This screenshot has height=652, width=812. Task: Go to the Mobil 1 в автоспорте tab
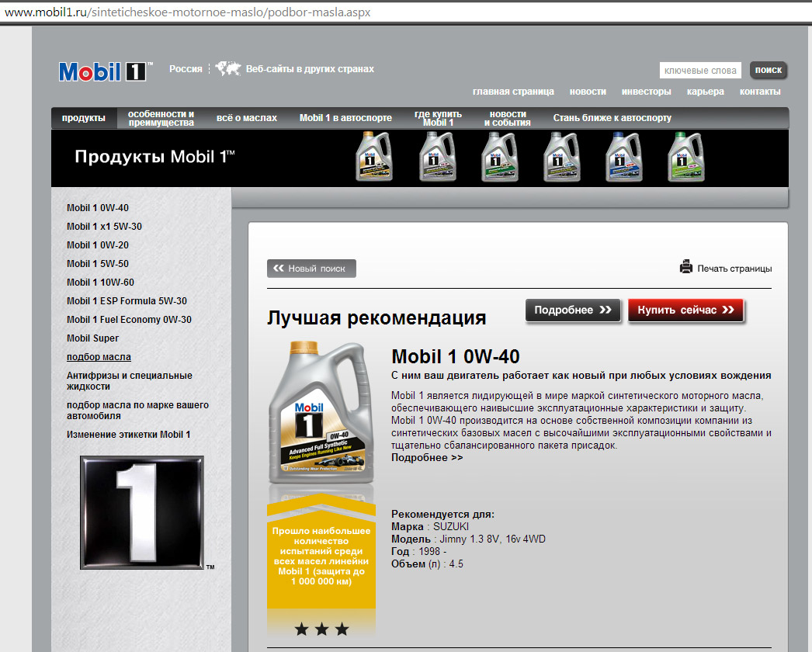[345, 118]
